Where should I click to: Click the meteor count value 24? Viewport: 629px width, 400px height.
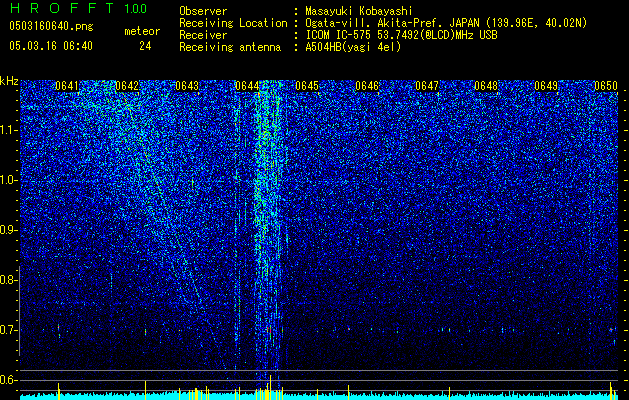tap(145, 46)
